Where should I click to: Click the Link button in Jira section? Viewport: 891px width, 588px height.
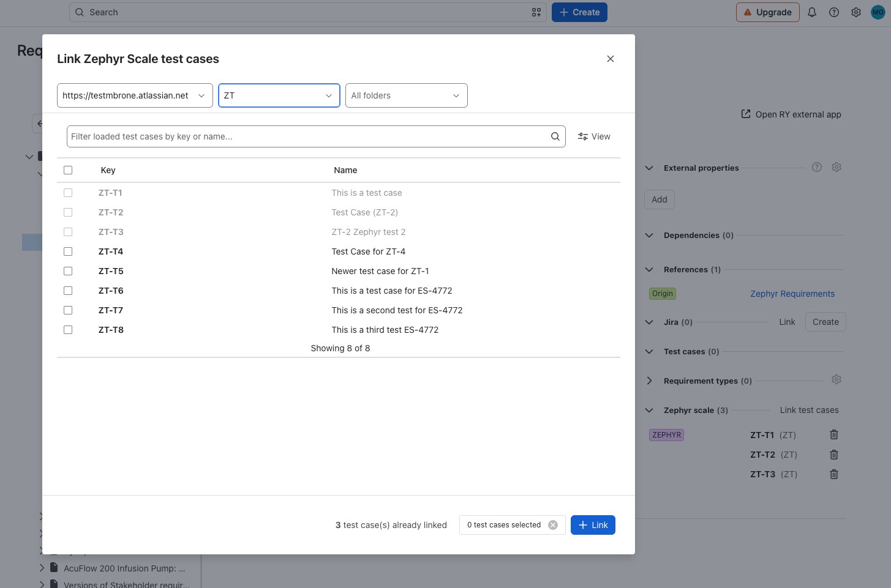coord(787,322)
